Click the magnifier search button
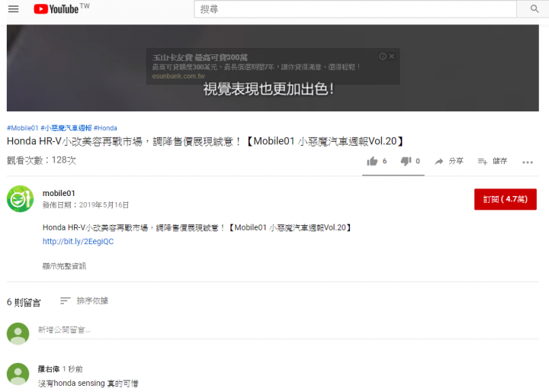This screenshot has width=549, height=392. [534, 9]
